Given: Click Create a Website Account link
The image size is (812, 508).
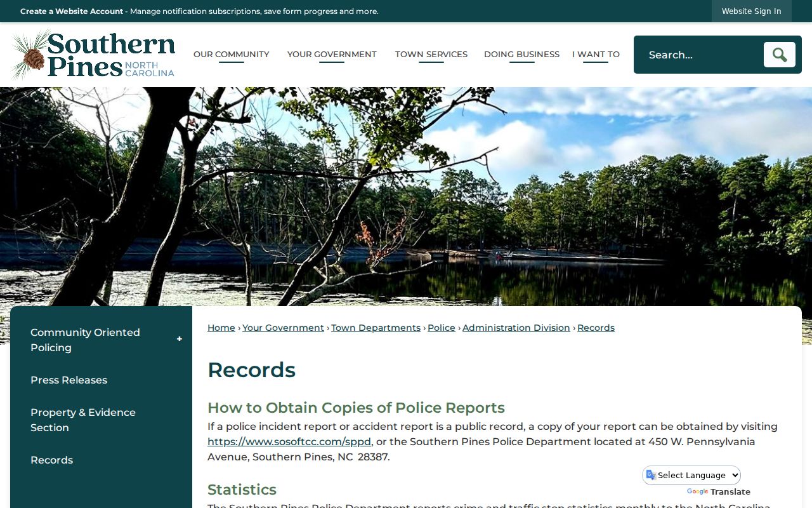Looking at the screenshot, I should point(72,11).
